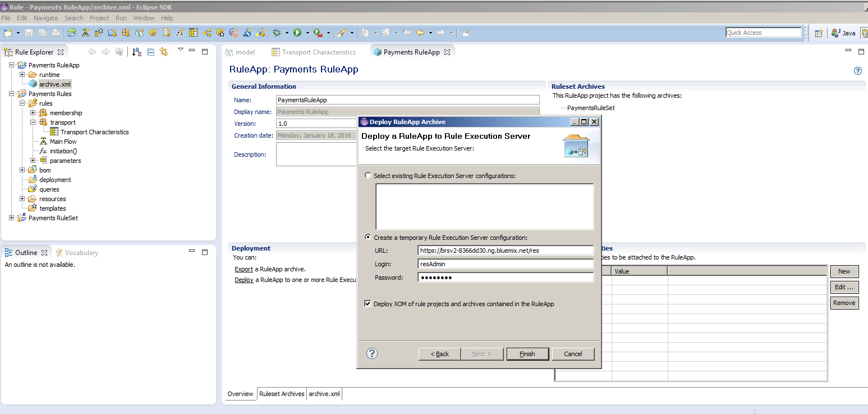Click the fx function icon in main toolbar
The image size is (868, 414).
(x=180, y=33)
